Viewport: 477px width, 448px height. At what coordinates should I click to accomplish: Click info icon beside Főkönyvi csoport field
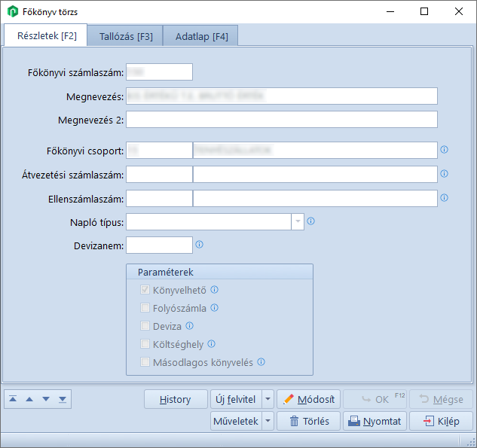(444, 150)
